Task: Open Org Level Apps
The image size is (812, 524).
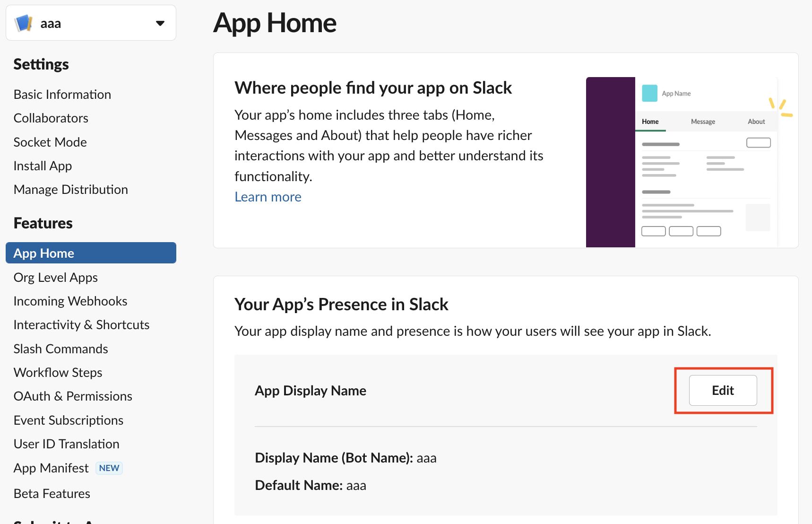Action: pos(55,278)
